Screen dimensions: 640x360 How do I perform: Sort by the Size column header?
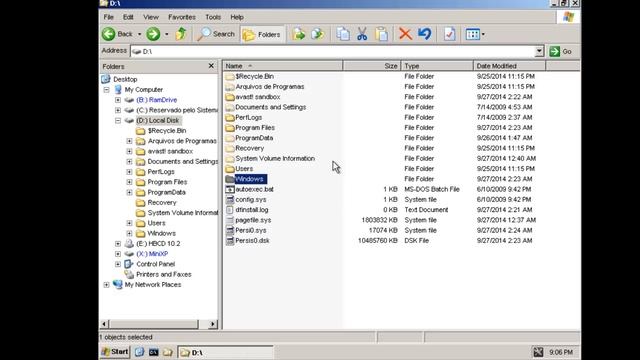pos(372,66)
